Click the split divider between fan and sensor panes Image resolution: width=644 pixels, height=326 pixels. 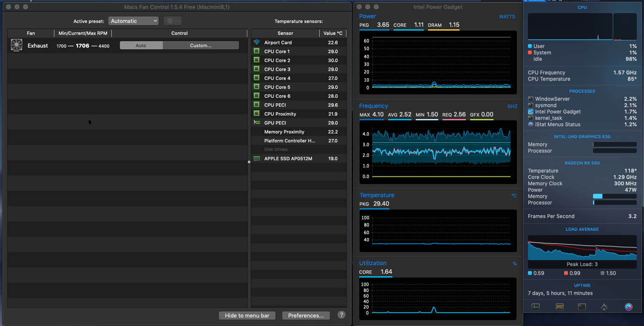(x=249, y=162)
